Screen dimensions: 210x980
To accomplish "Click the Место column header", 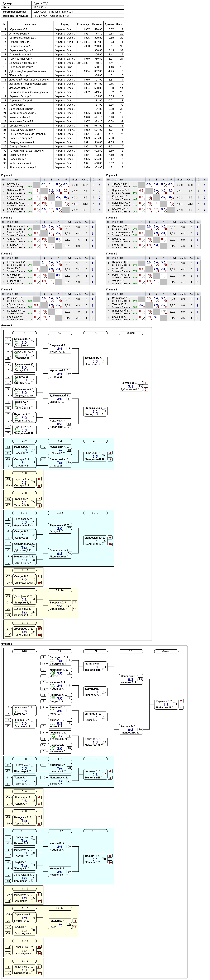I will tap(119, 24).
